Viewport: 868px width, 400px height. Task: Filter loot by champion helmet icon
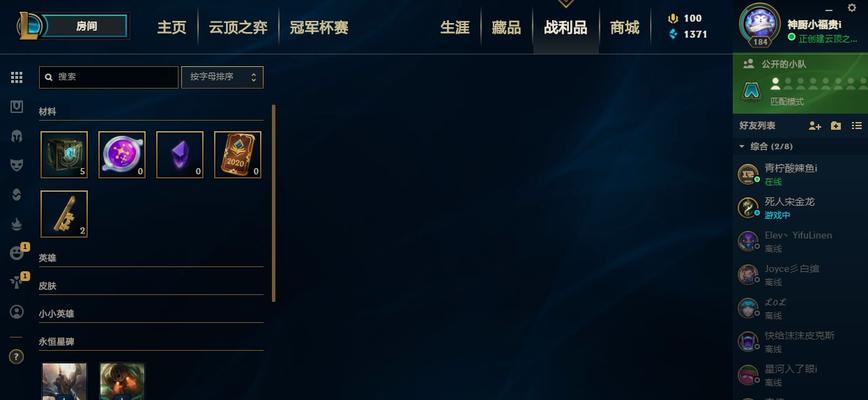[x=17, y=136]
